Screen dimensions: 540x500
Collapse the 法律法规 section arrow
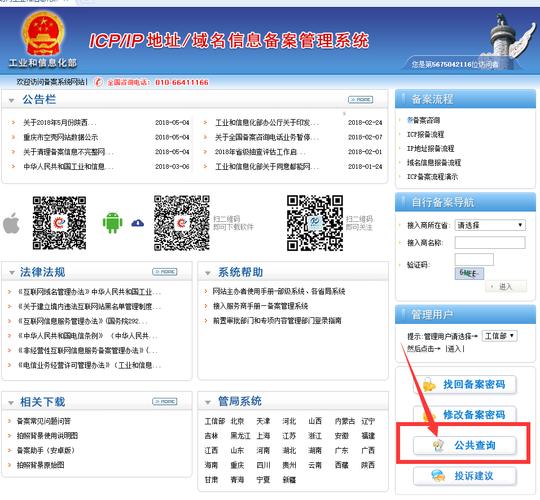11,273
